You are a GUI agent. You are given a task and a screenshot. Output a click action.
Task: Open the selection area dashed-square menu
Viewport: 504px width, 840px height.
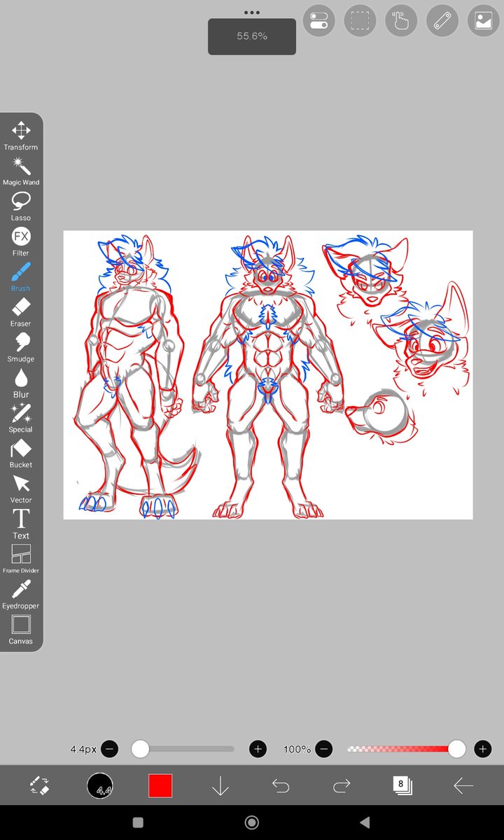pyautogui.click(x=360, y=21)
